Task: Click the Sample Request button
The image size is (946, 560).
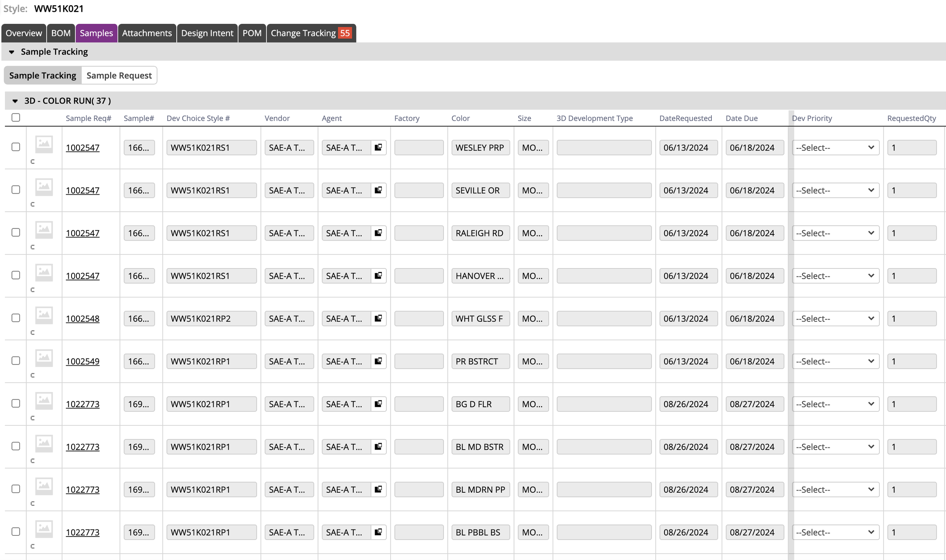Action: click(119, 76)
